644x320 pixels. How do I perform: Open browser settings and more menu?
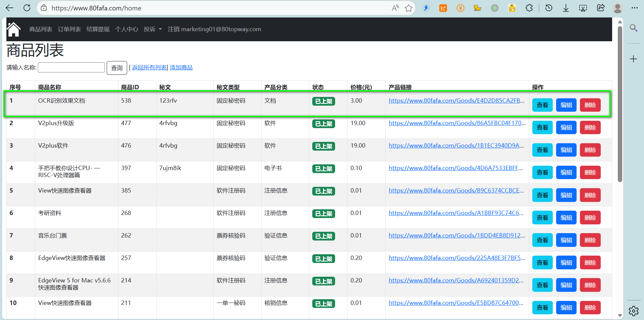tap(634, 8)
